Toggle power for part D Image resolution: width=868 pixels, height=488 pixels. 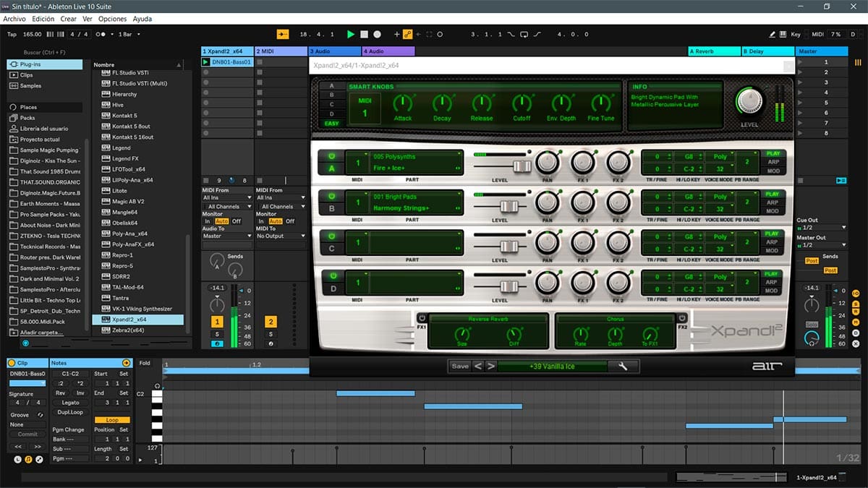pyautogui.click(x=332, y=275)
